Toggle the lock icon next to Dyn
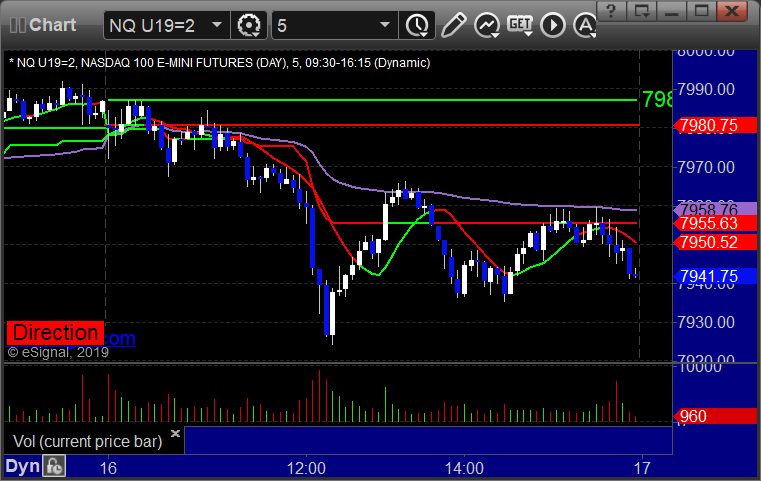Image resolution: width=761 pixels, height=481 pixels. coord(54,466)
